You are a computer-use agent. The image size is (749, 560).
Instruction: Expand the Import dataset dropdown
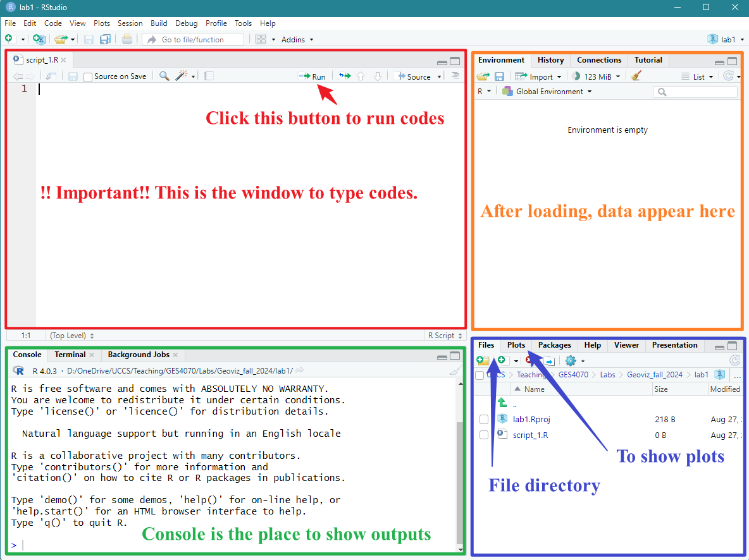(538, 76)
